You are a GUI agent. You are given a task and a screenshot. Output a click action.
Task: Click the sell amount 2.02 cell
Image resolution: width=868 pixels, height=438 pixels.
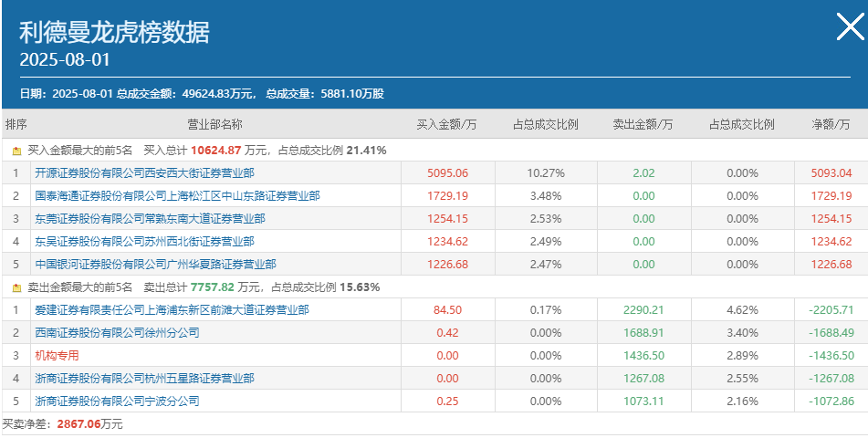pyautogui.click(x=643, y=172)
